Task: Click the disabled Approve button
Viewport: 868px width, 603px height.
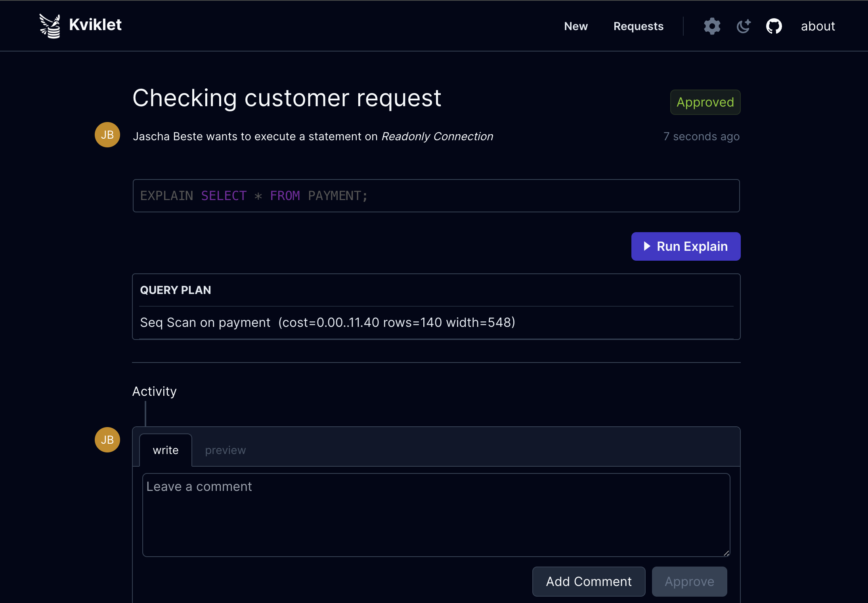Action: tap(689, 581)
